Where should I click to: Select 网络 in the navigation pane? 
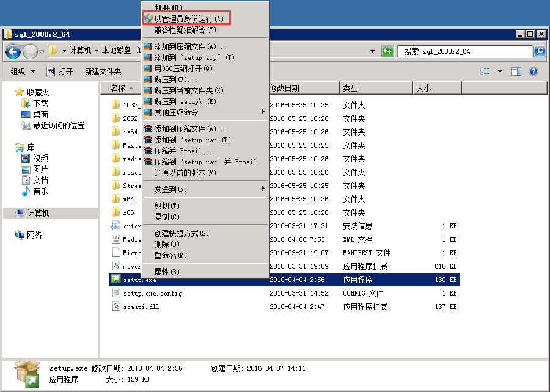(28, 235)
